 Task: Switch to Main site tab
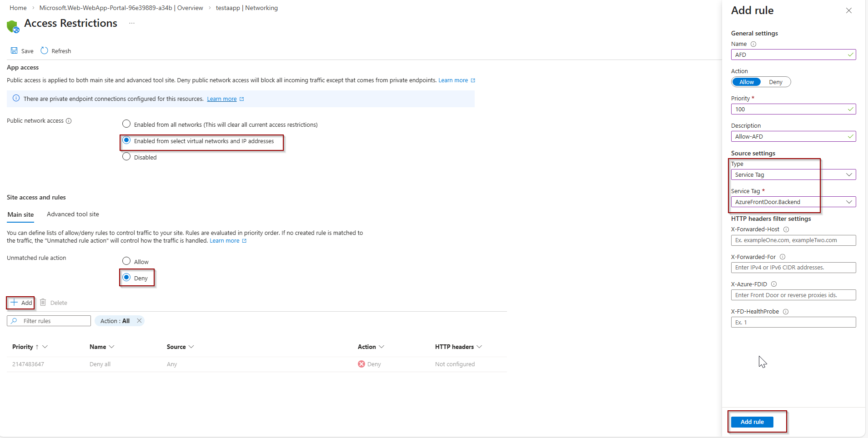(20, 214)
